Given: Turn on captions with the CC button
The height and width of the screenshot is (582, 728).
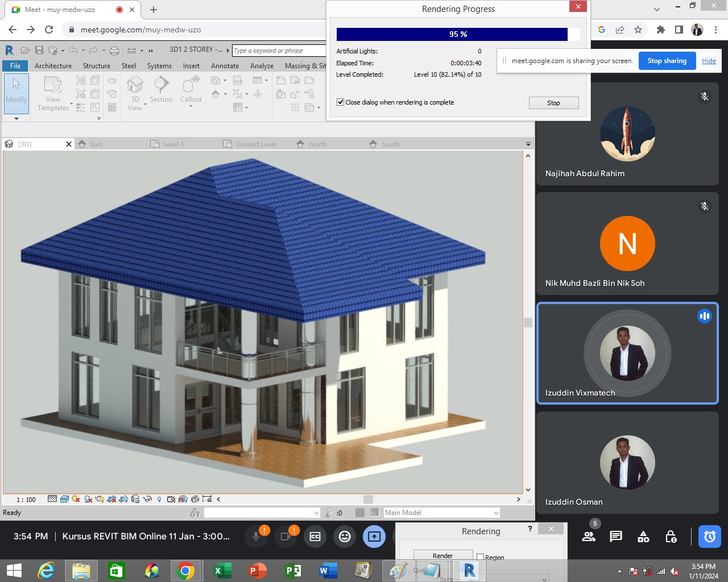Looking at the screenshot, I should 315,537.
